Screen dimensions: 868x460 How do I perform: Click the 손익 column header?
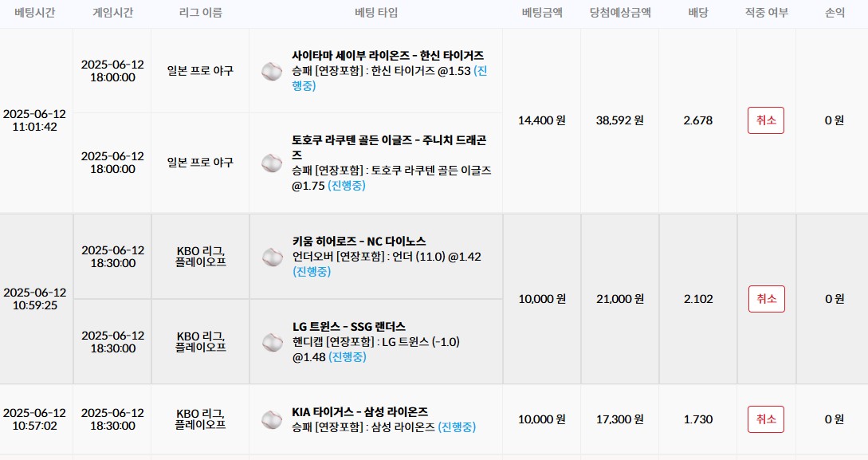(x=835, y=13)
